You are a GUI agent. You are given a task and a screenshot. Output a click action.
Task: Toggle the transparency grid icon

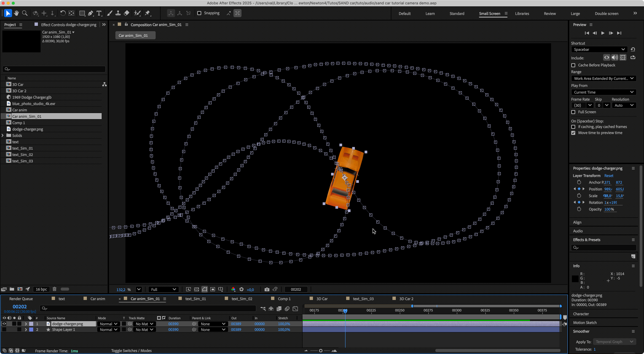pos(197,290)
